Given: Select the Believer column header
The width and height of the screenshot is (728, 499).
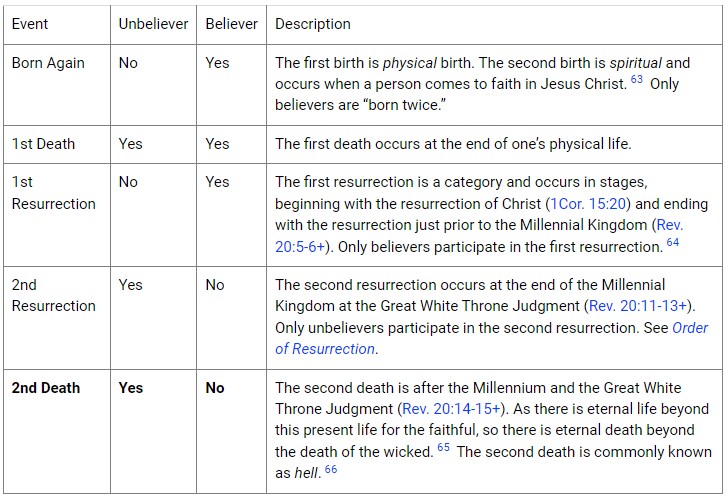Looking at the screenshot, I should coord(231,24).
